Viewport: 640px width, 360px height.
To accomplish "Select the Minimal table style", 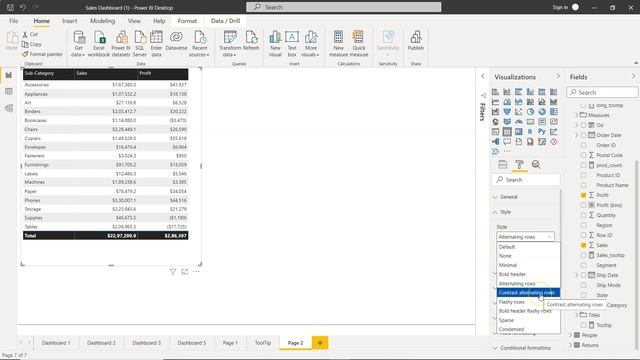I will click(528, 265).
